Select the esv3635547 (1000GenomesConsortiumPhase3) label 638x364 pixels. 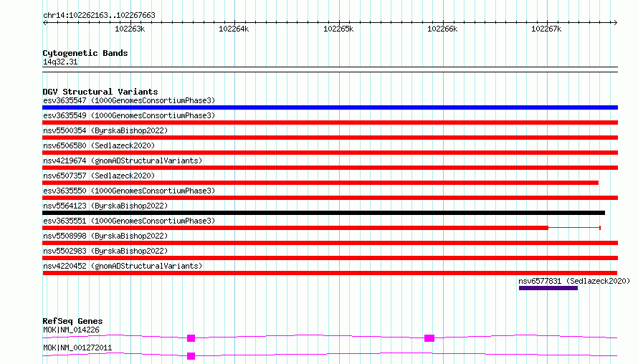129,100
